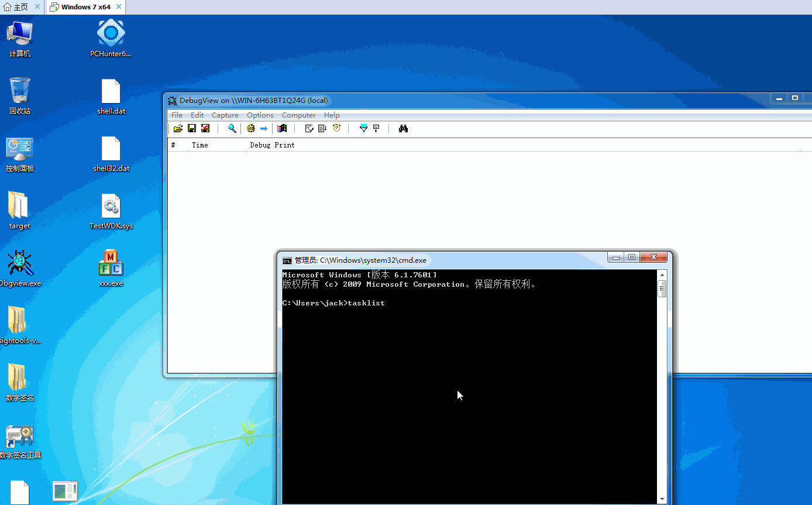Click the tasklist command text in cmd

click(366, 303)
